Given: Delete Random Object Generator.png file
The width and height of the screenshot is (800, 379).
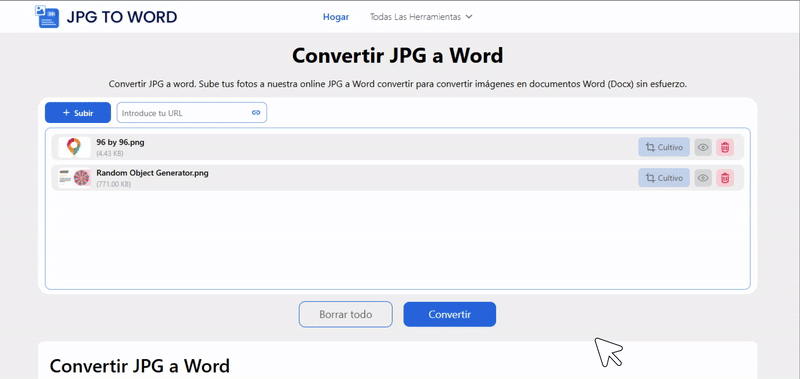Looking at the screenshot, I should pos(725,178).
